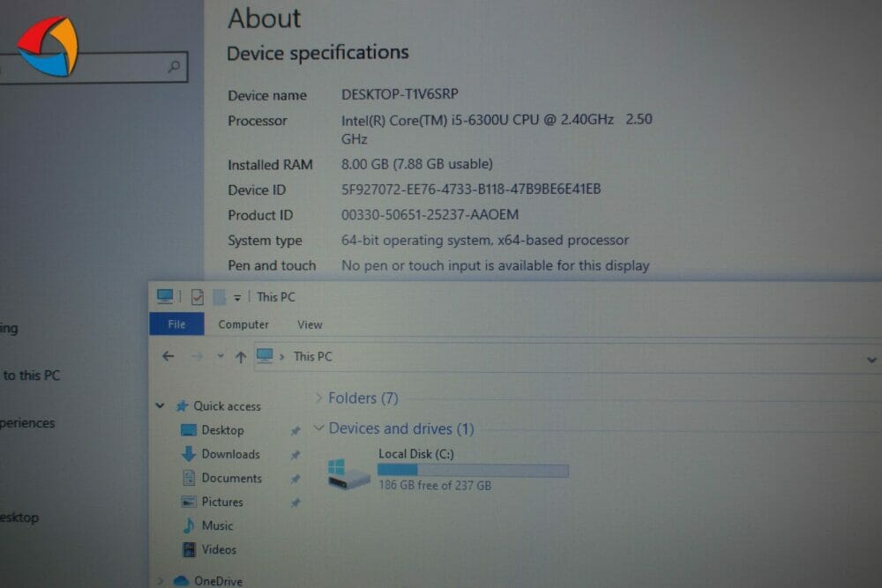This screenshot has width=882, height=588.
Task: Open the Computer ribbon tab
Action: point(243,324)
